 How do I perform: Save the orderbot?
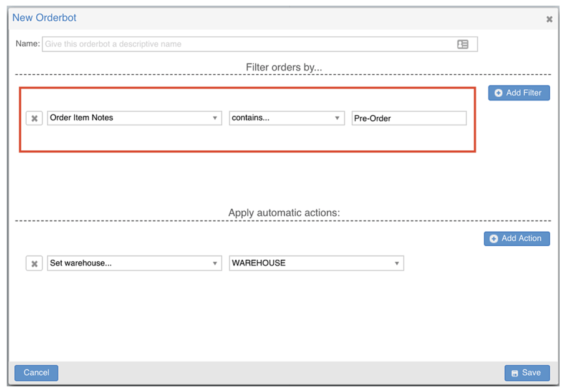coord(527,373)
